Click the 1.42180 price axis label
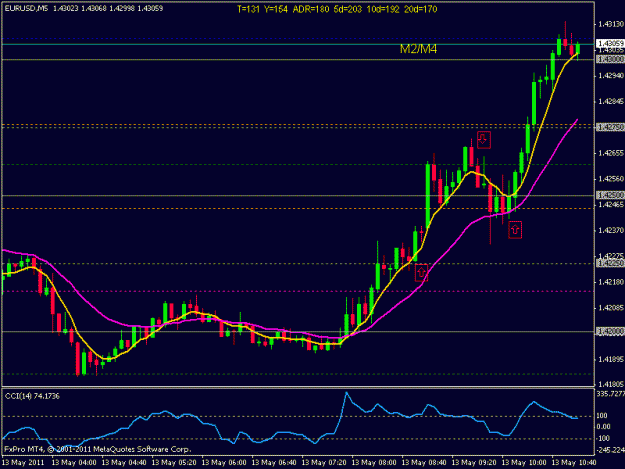 pos(611,282)
